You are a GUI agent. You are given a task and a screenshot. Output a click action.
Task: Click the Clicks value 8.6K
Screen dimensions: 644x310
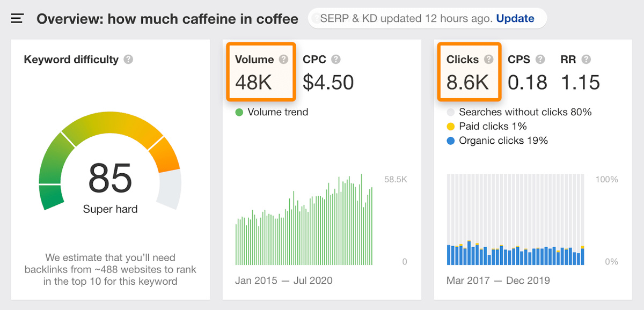coord(467,83)
